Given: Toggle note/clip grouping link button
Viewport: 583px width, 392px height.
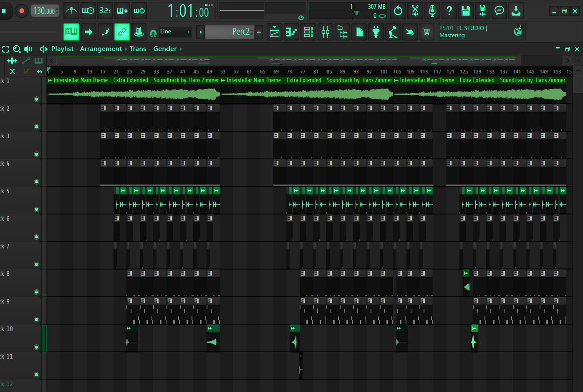Looking at the screenshot, I should point(122,32).
